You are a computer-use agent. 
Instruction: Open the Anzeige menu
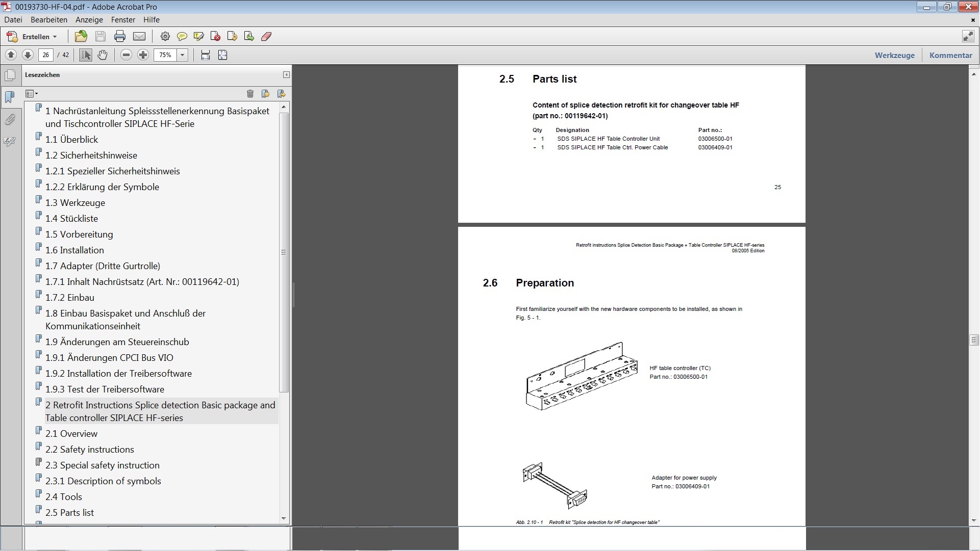(x=89, y=20)
